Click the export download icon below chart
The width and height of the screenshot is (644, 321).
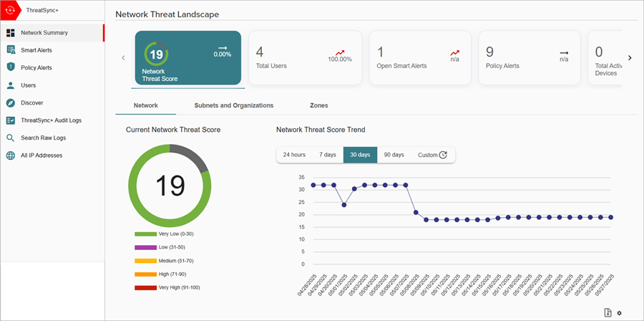click(x=608, y=312)
